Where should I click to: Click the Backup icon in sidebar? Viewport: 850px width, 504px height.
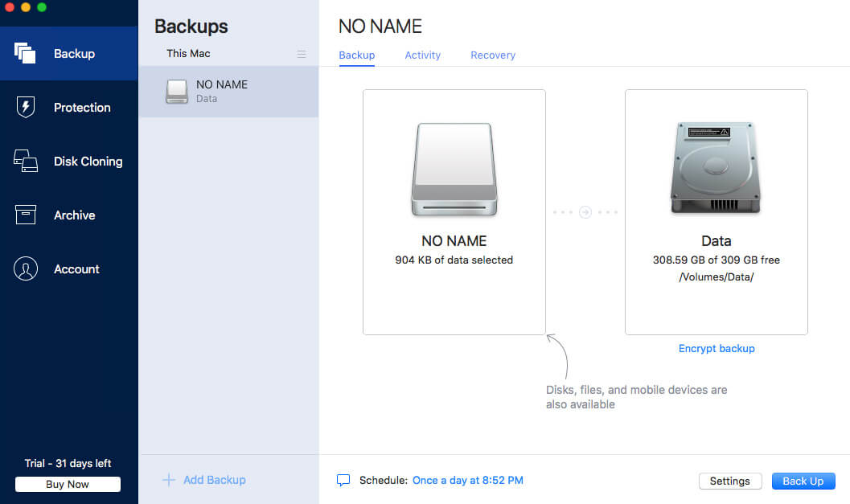pyautogui.click(x=25, y=54)
